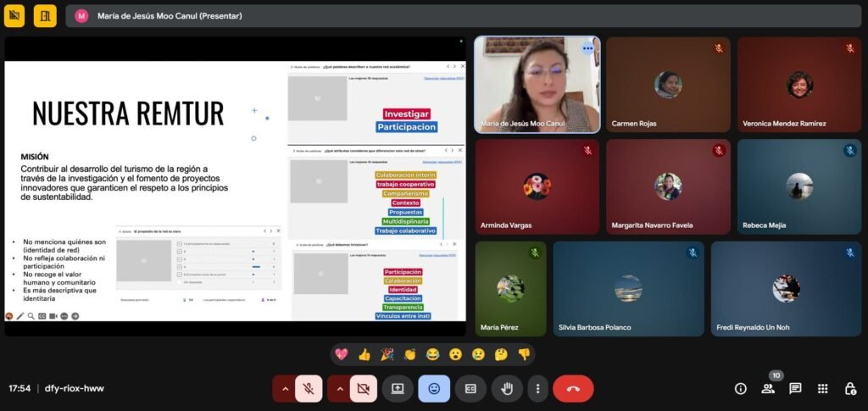Open the meeting details info icon
This screenshot has width=868, height=411.
(x=740, y=389)
